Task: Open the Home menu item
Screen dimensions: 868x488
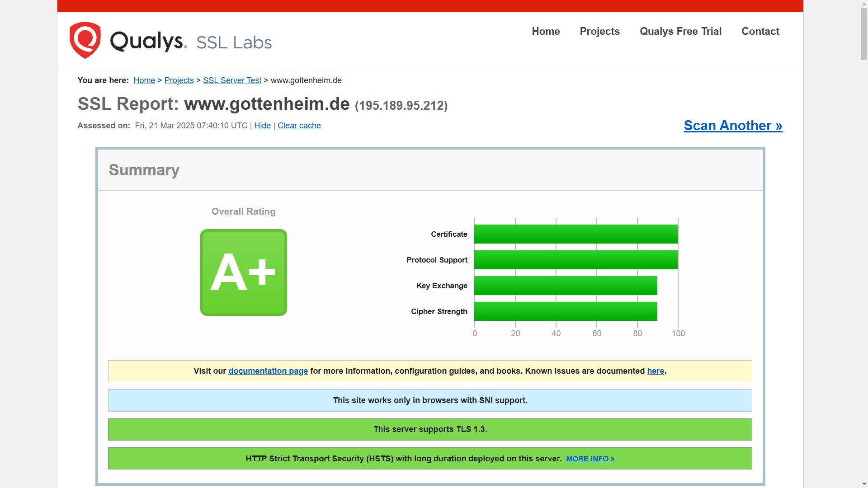Action: coord(546,31)
